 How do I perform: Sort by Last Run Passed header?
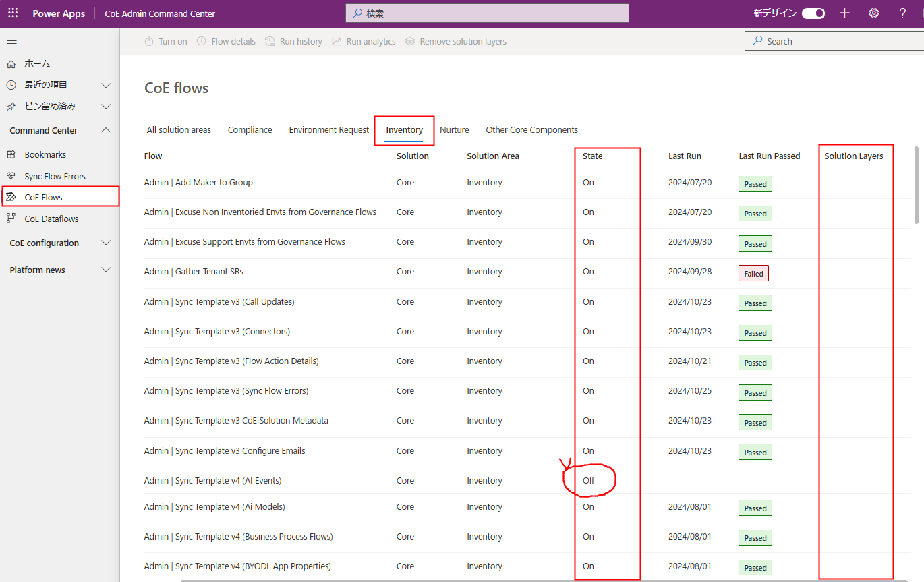(x=770, y=156)
